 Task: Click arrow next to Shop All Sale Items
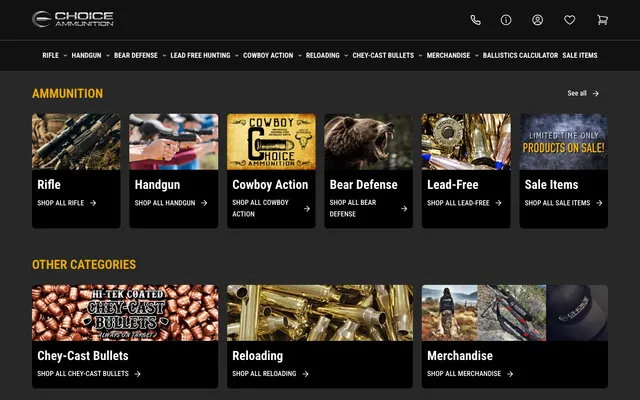599,203
